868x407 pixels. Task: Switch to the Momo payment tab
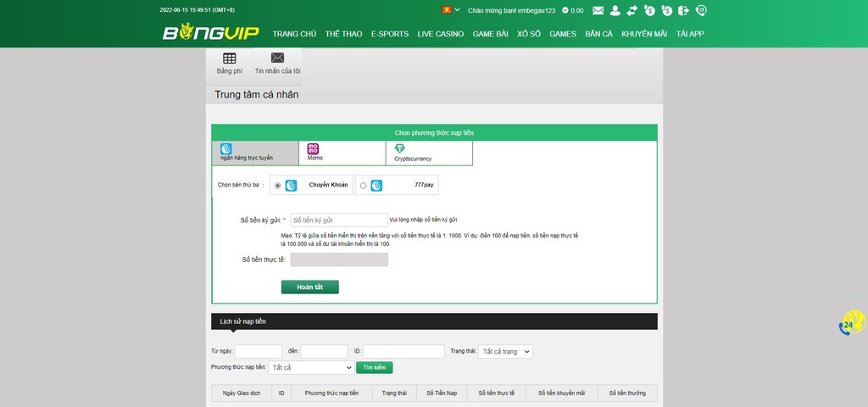click(342, 153)
